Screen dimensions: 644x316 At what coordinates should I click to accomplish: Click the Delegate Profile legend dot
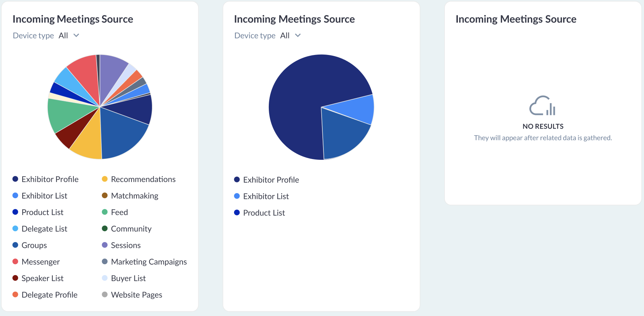click(15, 294)
